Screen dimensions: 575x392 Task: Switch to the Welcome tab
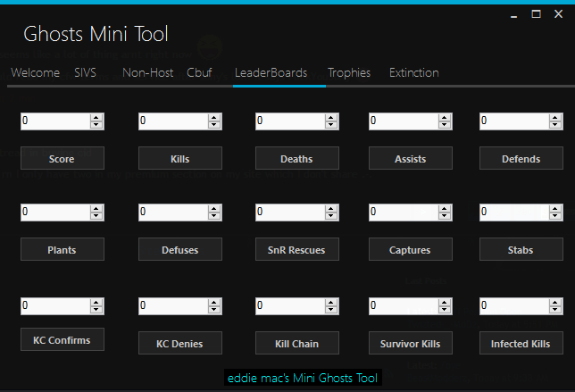tap(35, 72)
